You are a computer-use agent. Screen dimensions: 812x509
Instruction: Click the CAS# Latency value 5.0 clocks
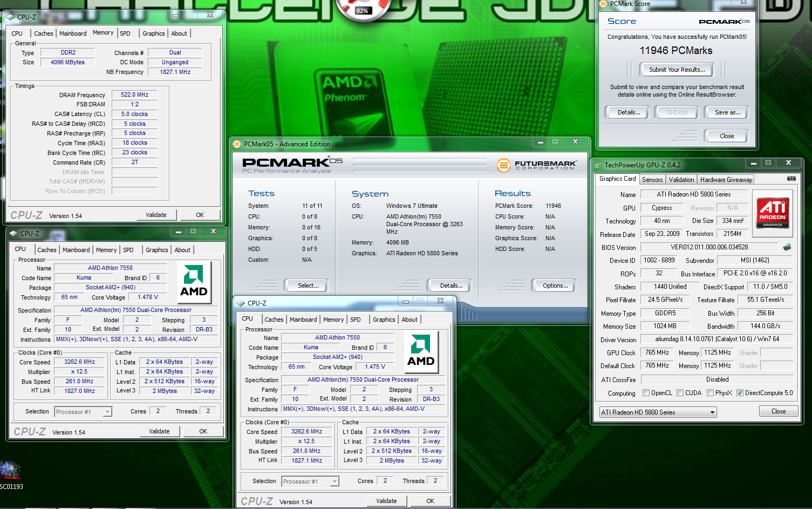pyautogui.click(x=134, y=114)
